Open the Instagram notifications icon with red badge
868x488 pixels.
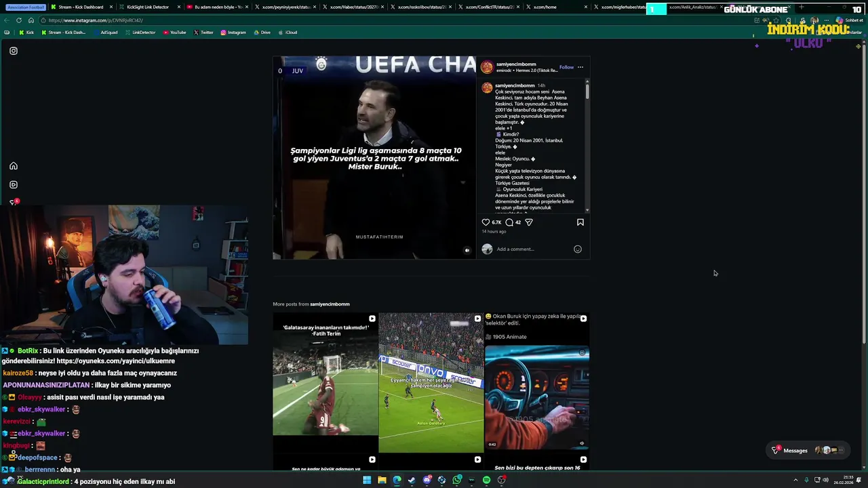pos(14,203)
